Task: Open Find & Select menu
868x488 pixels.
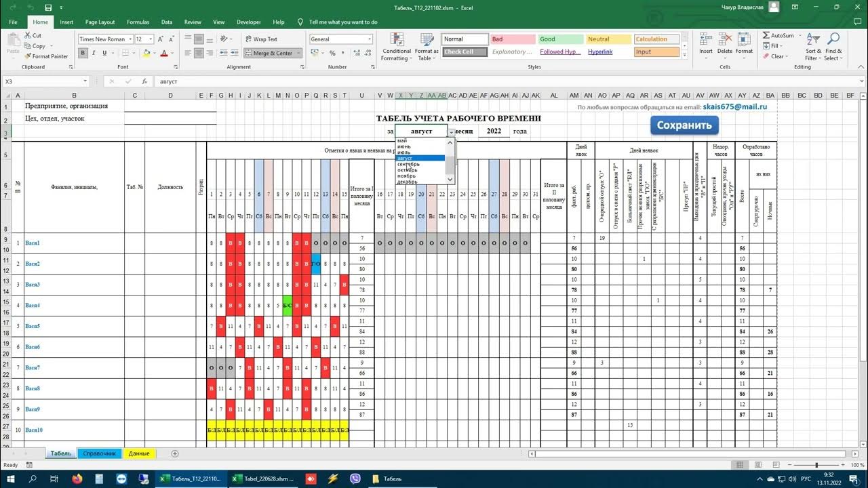Action: point(833,47)
